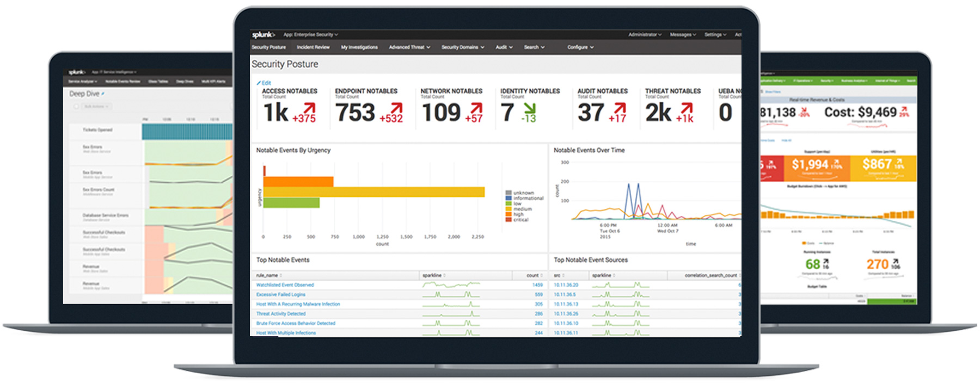Toggle the select-all circle beside Bulk Actions
This screenshot has width=980, height=384.
pos(76,107)
